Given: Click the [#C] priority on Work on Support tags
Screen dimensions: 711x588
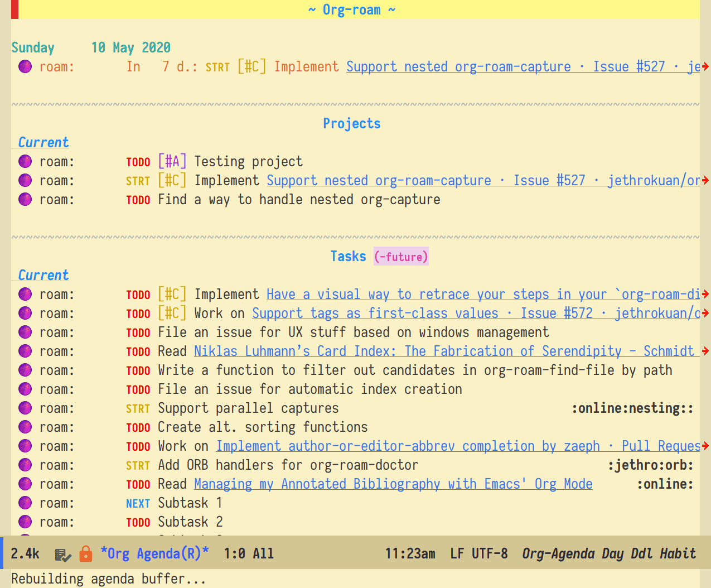Looking at the screenshot, I should point(172,314).
